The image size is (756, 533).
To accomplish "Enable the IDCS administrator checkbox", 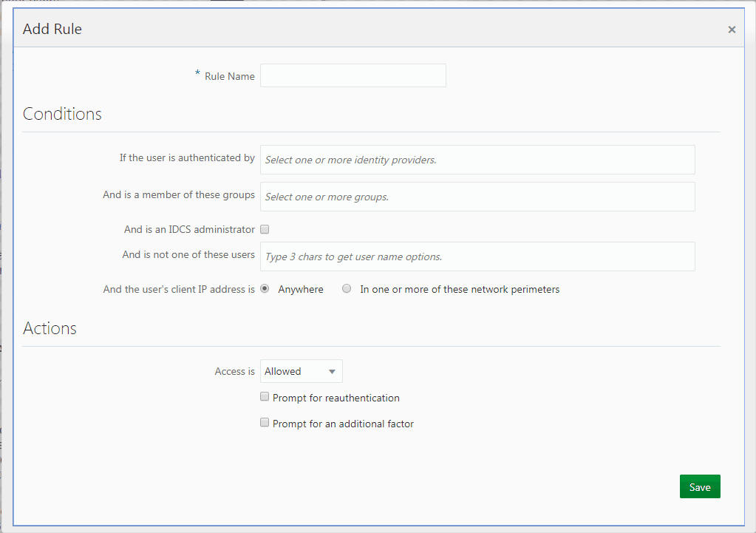I will click(x=265, y=229).
